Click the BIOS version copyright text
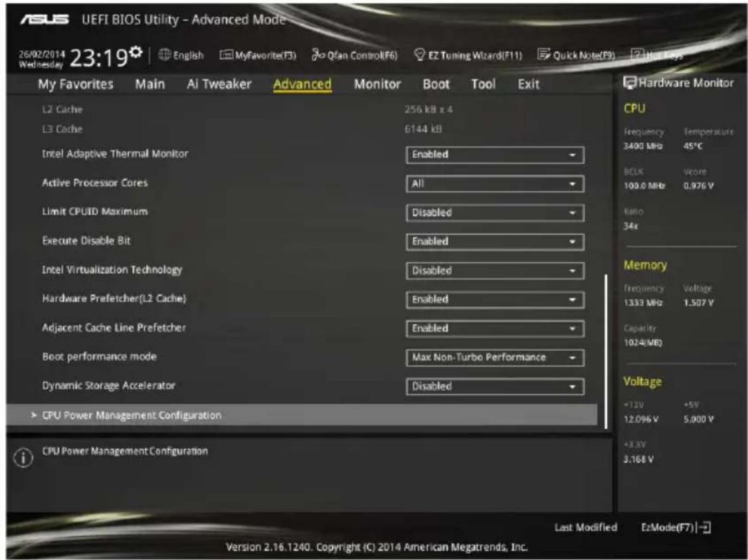748x560 pixels. (x=377, y=547)
